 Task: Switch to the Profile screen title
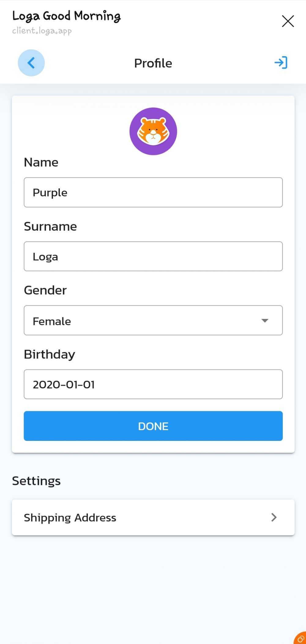[153, 63]
